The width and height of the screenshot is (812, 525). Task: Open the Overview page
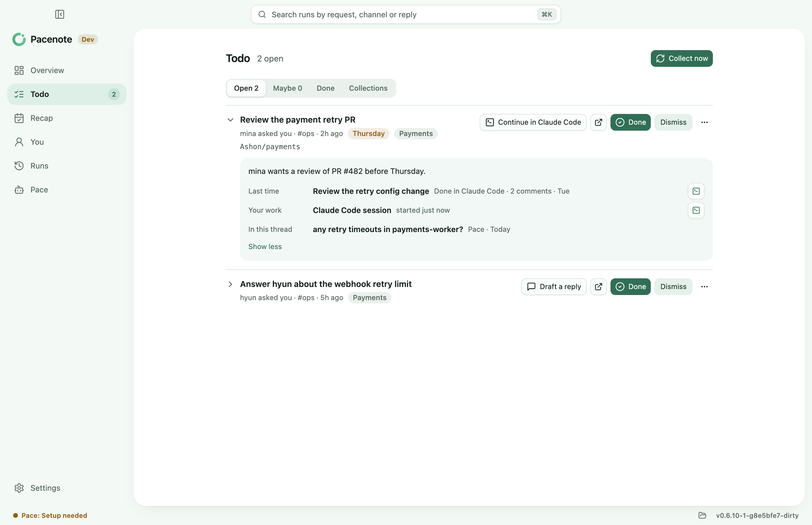[67, 70]
